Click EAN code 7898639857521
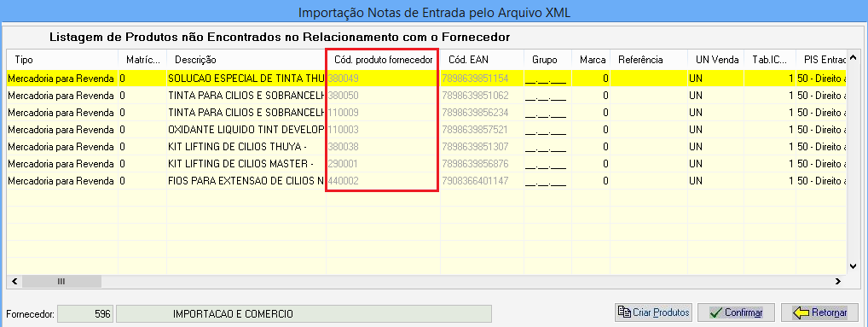 tap(475, 130)
